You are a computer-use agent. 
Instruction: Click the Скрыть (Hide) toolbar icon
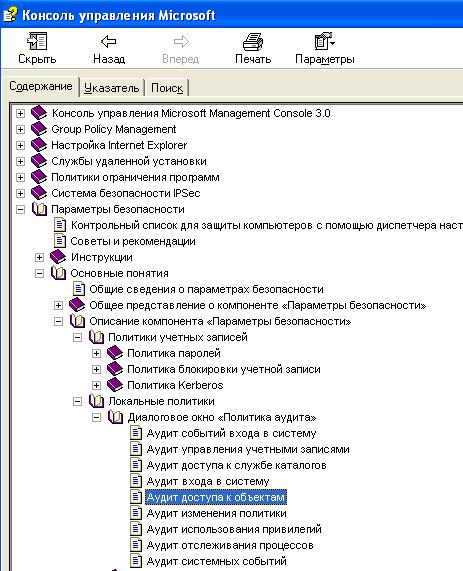point(37,41)
